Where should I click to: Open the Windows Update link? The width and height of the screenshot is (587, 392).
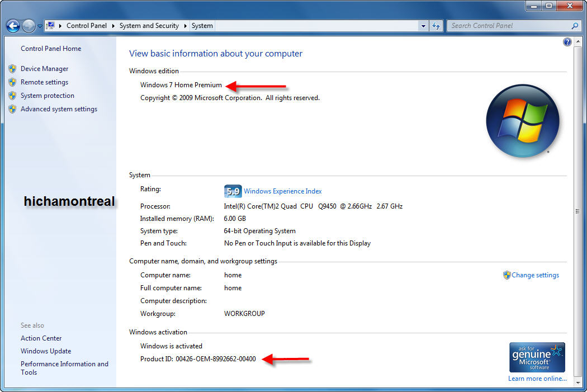(46, 351)
